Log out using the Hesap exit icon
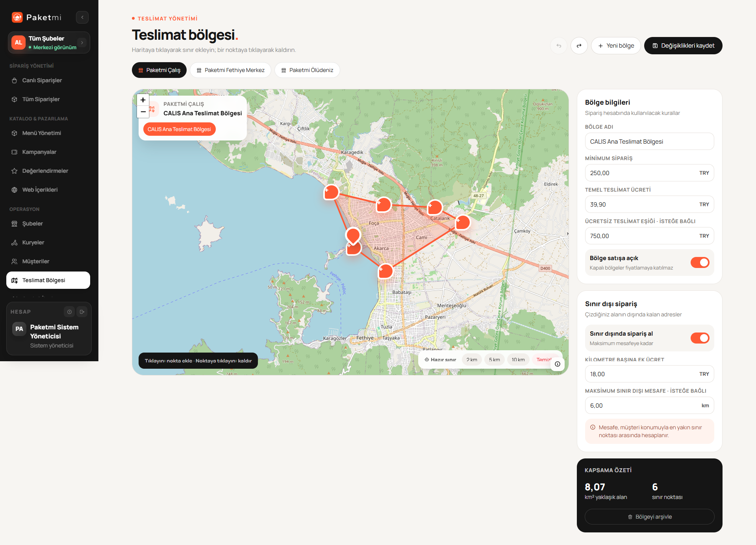756x545 pixels. point(82,312)
